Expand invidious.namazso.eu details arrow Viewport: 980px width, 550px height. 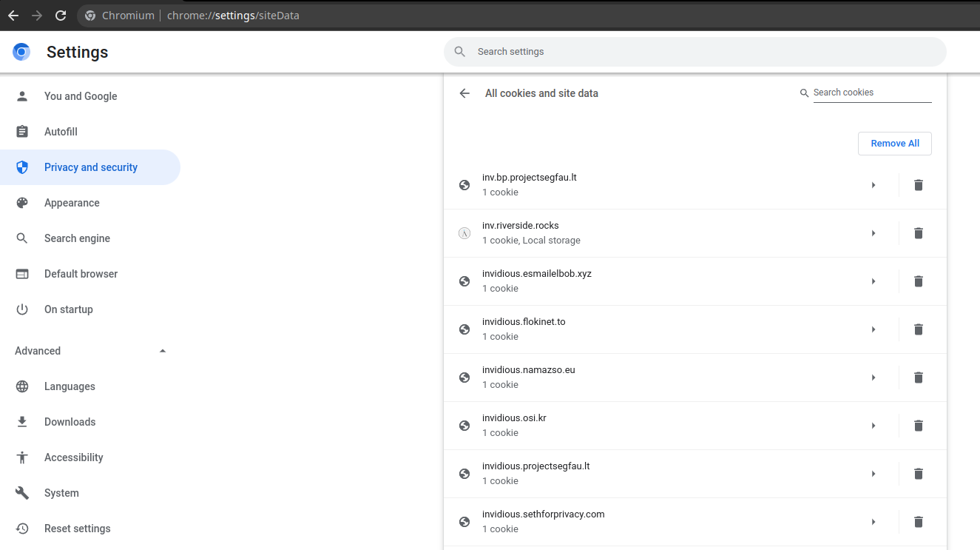873,378
